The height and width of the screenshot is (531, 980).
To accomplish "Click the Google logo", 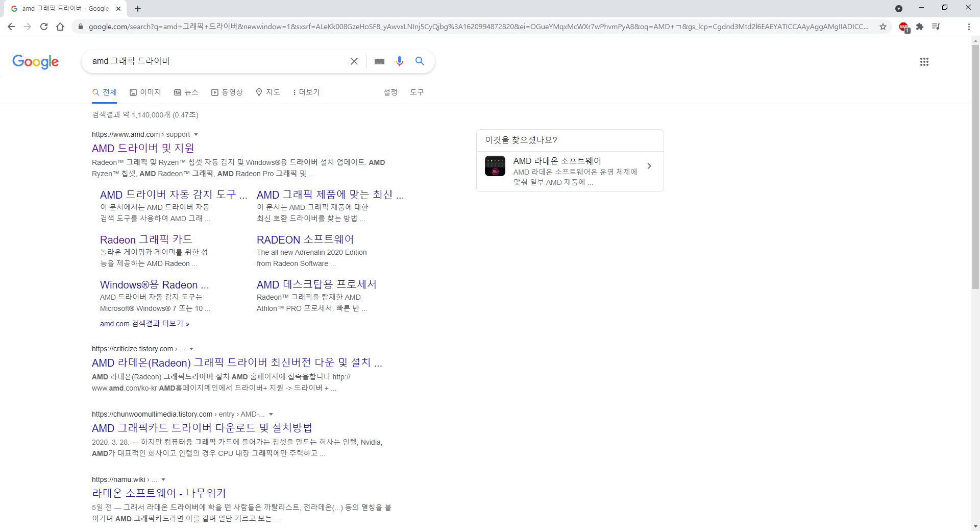I will (x=36, y=62).
